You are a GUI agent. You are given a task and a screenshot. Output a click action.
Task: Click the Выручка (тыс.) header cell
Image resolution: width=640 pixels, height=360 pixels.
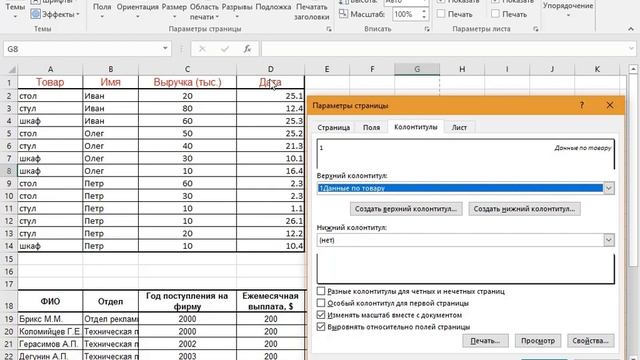(x=187, y=82)
